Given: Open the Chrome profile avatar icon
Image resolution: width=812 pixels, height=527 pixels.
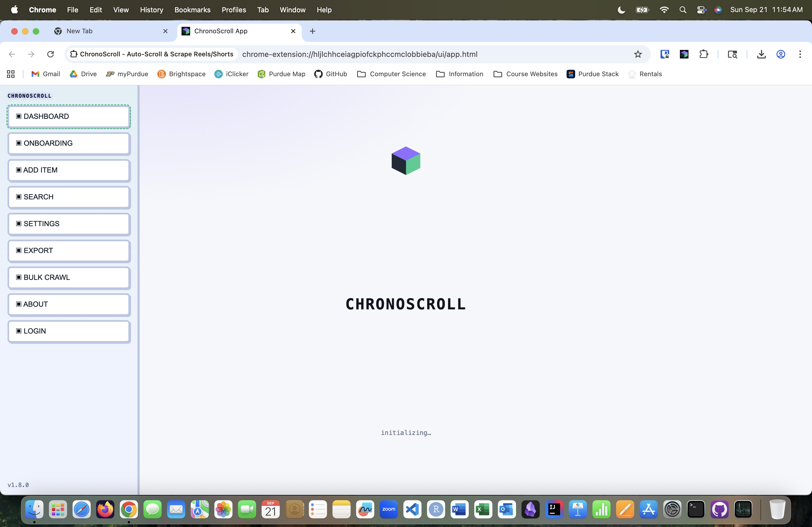Looking at the screenshot, I should tap(781, 54).
